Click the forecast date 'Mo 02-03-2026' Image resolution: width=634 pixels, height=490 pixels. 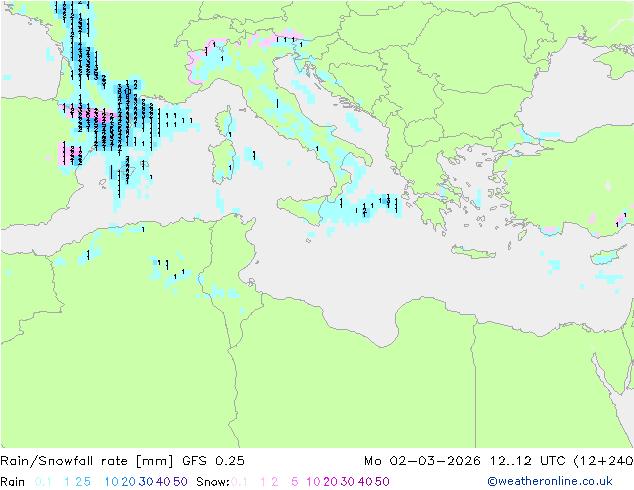(x=422, y=461)
